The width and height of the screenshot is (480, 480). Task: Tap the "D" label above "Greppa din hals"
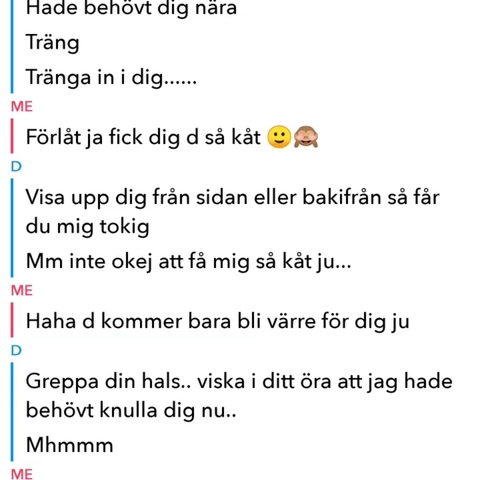16,350
